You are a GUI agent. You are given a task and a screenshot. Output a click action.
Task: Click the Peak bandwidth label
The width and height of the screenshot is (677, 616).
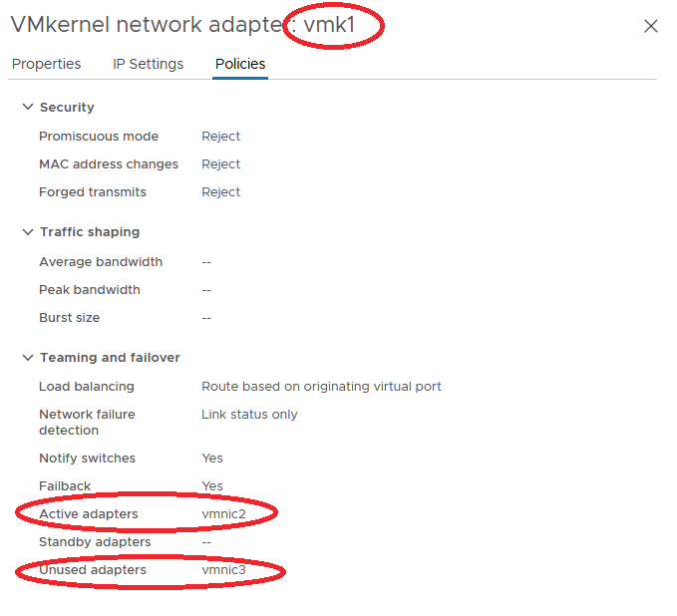click(90, 290)
